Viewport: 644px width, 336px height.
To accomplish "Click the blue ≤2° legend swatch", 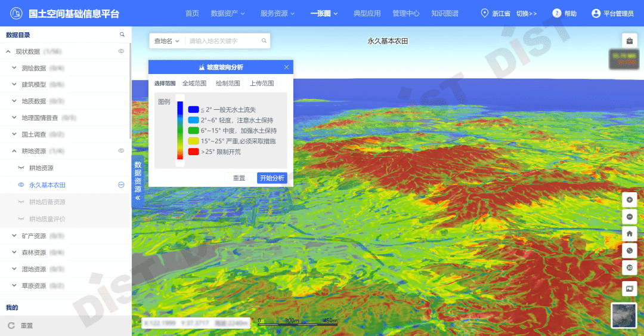I will 193,109.
